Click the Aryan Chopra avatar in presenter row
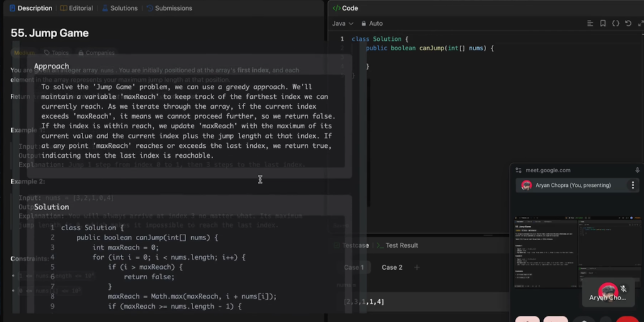 pyautogui.click(x=526, y=186)
